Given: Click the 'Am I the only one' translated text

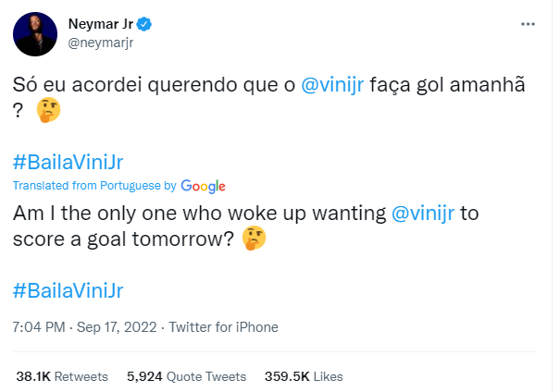Looking at the screenshot, I should [185, 213].
